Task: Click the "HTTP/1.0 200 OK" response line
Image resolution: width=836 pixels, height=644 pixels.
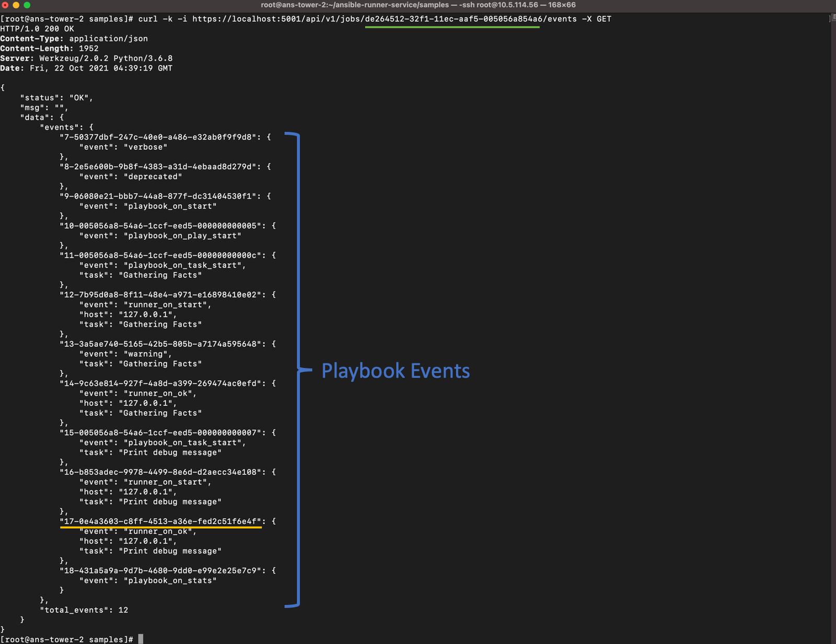Action: pos(37,29)
